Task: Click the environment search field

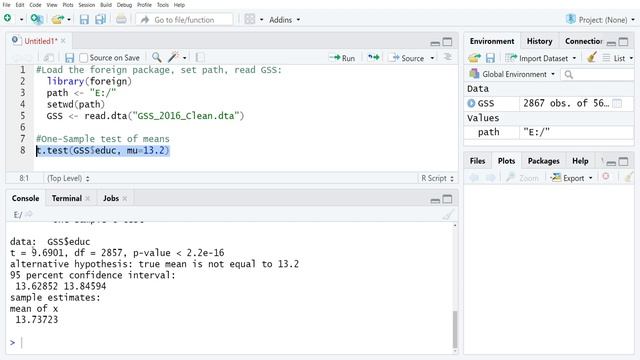Action: (597, 74)
